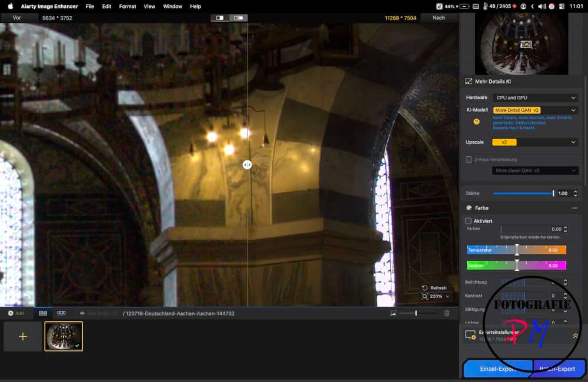
Task: Collapse the Farbe section with its minus expander
Action: (x=573, y=207)
